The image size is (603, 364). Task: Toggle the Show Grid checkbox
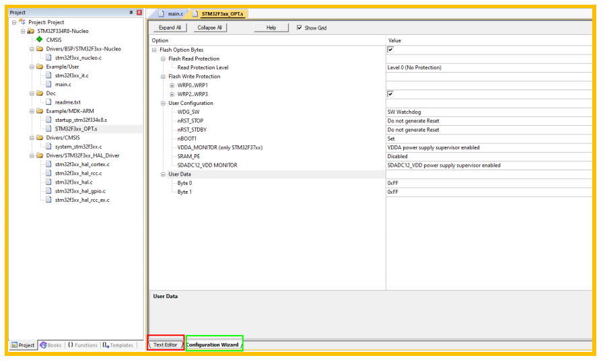coord(299,28)
